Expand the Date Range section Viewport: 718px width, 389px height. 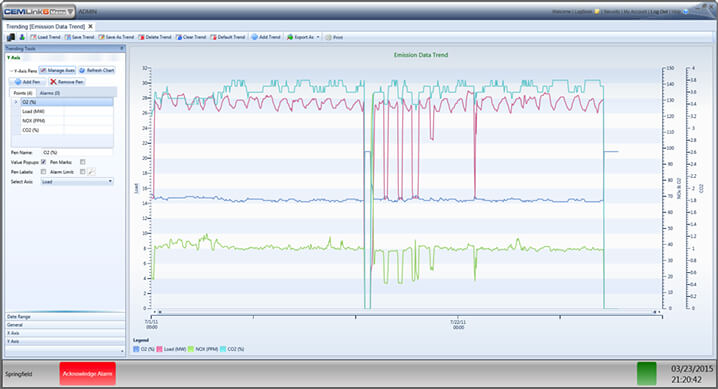pos(65,317)
